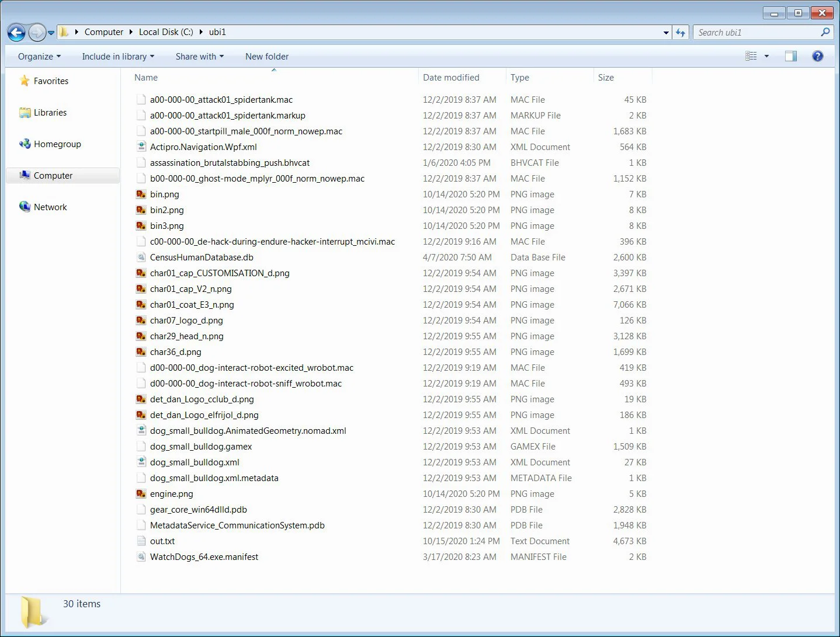Click Computer in the address breadcrumb
The image size is (840, 637).
pos(104,32)
